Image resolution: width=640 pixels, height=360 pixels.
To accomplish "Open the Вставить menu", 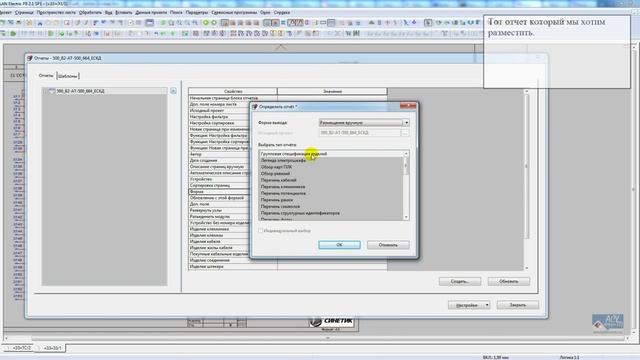I will coord(124,12).
